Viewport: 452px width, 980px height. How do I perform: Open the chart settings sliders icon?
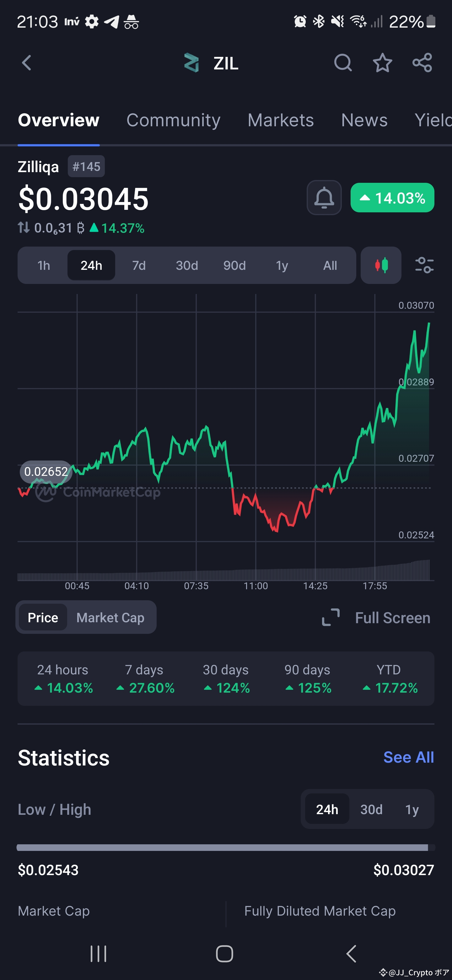424,265
